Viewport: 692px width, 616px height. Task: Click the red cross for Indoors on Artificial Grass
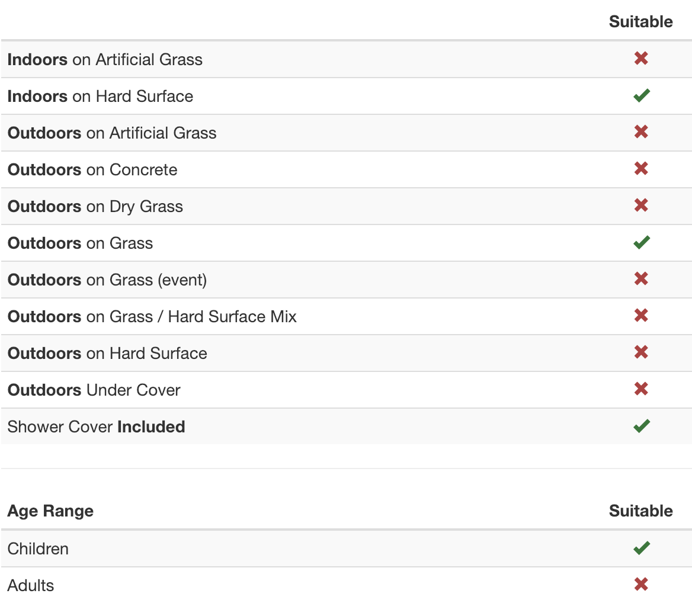click(641, 58)
